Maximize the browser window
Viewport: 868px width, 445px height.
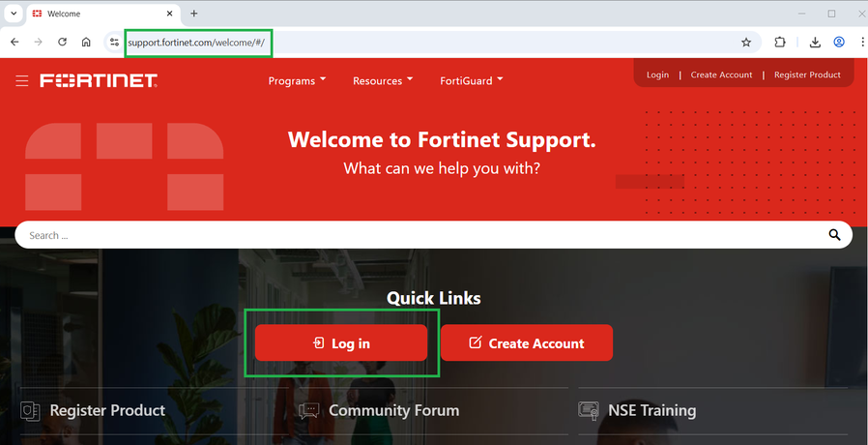click(831, 14)
